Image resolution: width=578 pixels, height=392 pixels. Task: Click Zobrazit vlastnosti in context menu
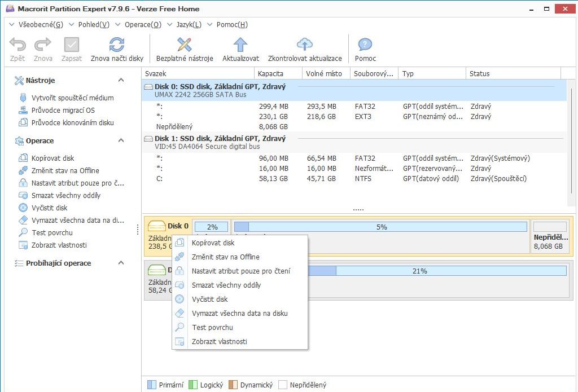pyautogui.click(x=219, y=342)
